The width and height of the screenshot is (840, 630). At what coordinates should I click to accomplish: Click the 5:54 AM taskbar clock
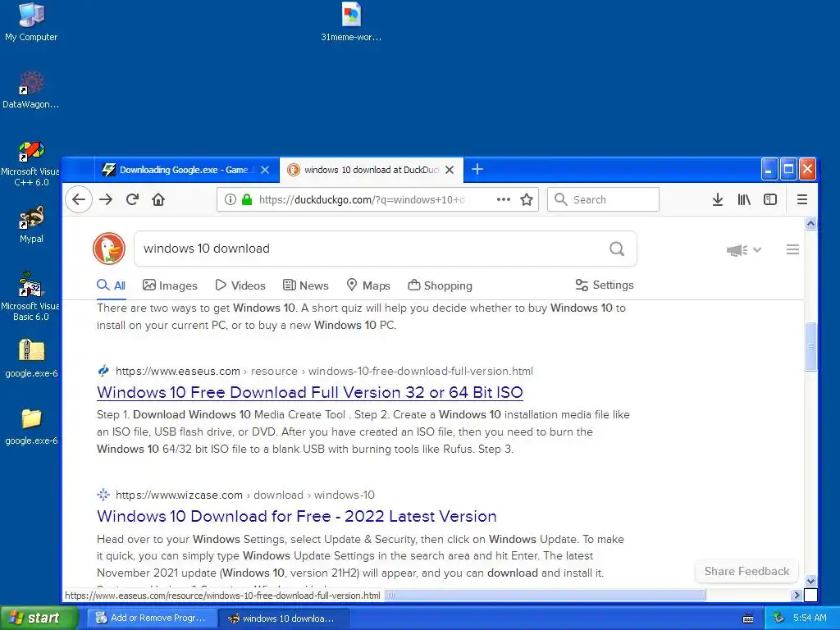tap(810, 618)
